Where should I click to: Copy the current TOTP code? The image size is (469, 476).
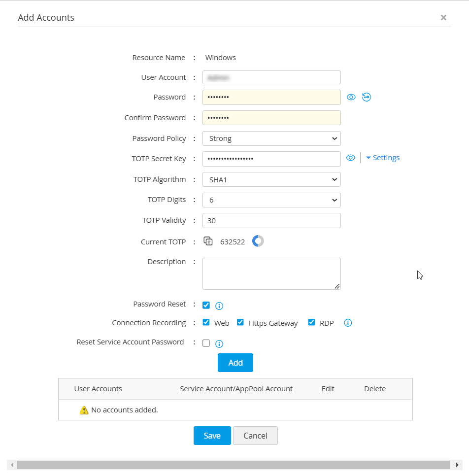(x=208, y=241)
